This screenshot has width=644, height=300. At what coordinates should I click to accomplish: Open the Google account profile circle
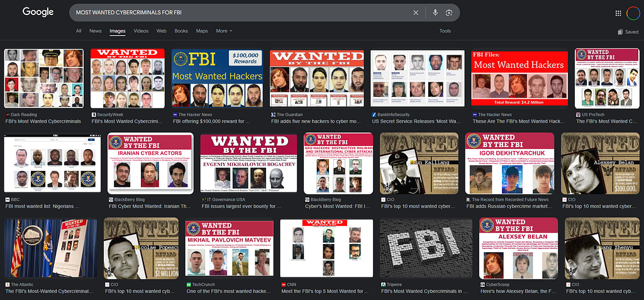(x=633, y=13)
